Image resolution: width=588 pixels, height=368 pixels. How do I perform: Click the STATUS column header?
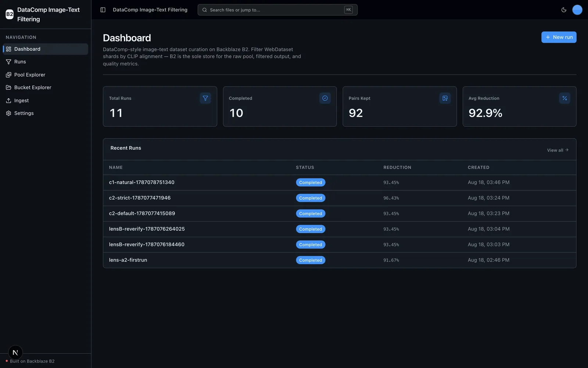(305, 167)
